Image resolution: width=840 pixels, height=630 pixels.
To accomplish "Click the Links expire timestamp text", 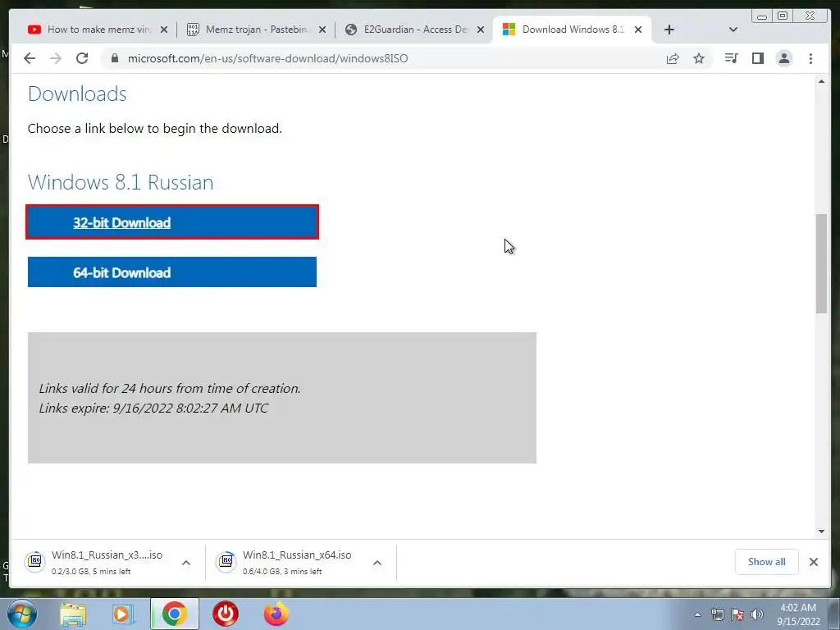I will pyautogui.click(x=153, y=409).
